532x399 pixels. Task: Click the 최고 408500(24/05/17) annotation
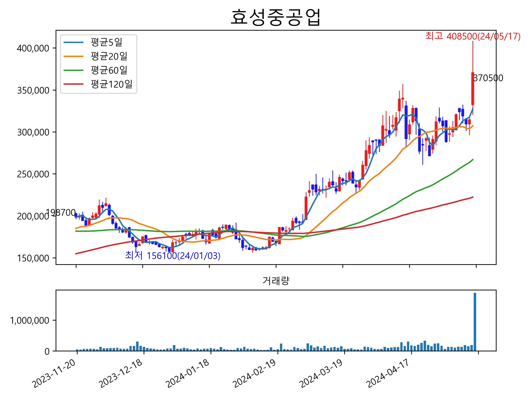[x=473, y=36]
